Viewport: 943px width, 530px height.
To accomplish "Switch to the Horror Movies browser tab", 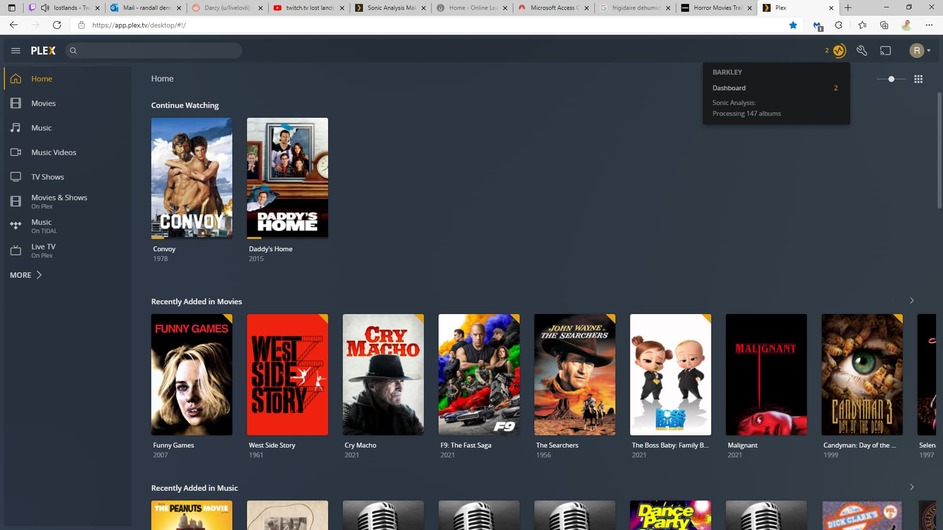I will pyautogui.click(x=716, y=8).
